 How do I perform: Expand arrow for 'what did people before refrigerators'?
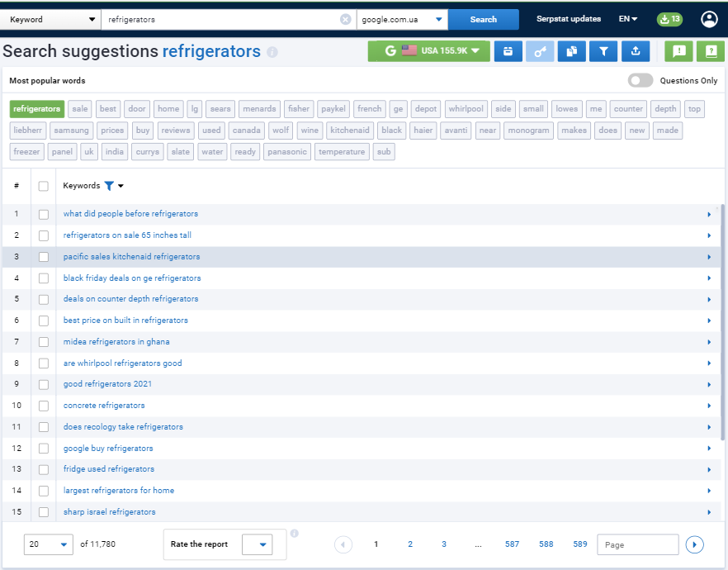[709, 214]
